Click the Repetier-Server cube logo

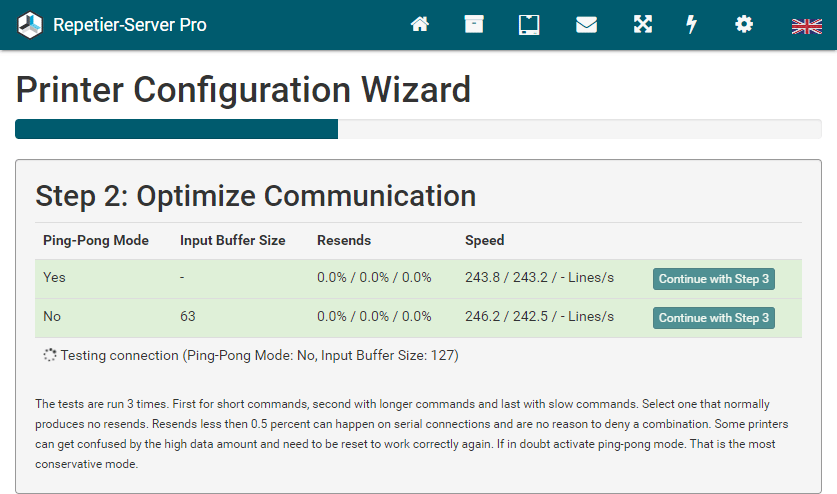click(x=31, y=25)
